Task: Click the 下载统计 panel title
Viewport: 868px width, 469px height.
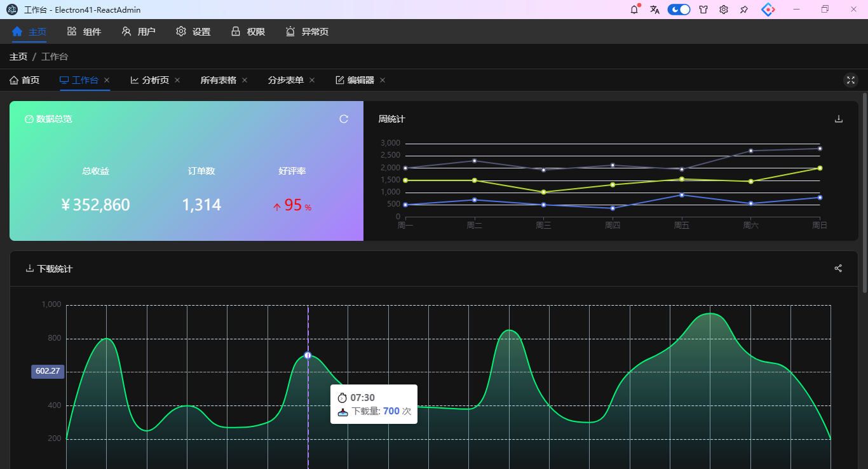Action: tap(55, 269)
